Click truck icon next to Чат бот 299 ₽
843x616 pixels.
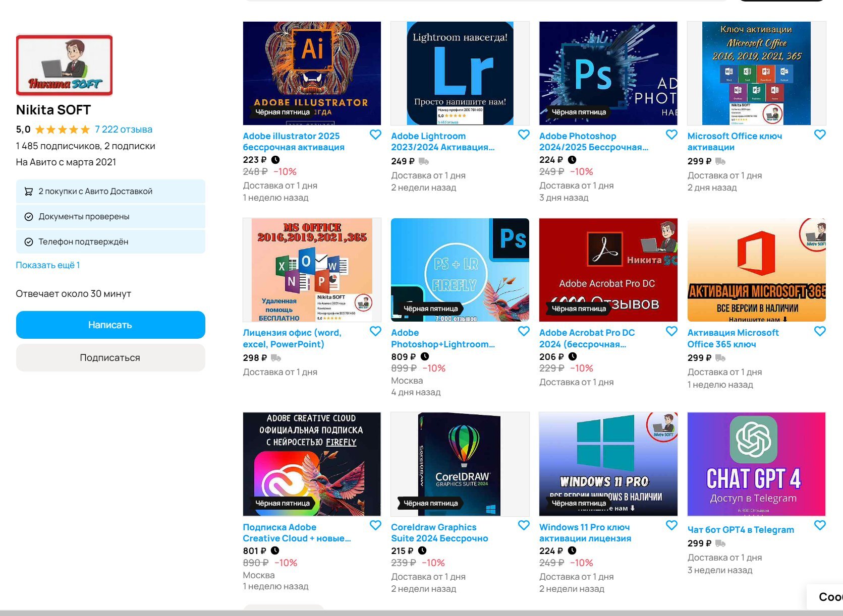720,543
